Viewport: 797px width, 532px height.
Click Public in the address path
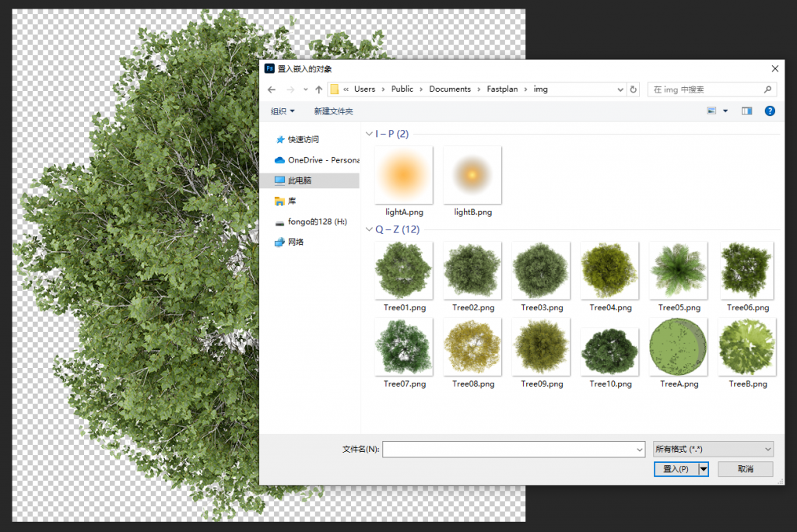(402, 89)
